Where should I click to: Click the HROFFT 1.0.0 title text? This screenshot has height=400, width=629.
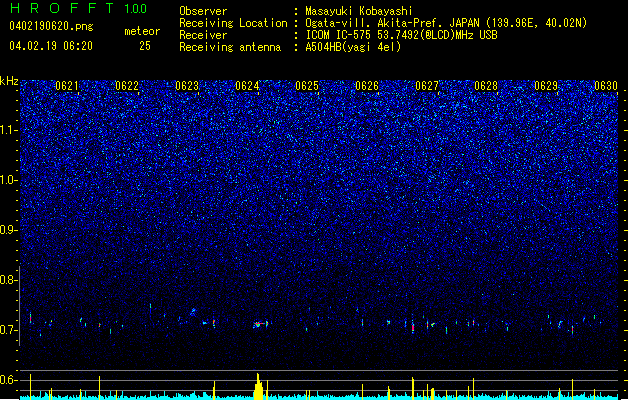pos(79,8)
